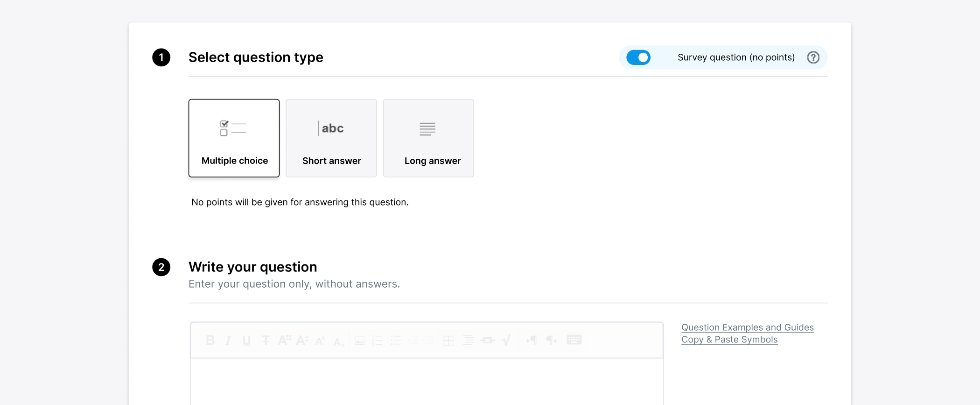Toggle bold formatting in the question editor

(210, 340)
